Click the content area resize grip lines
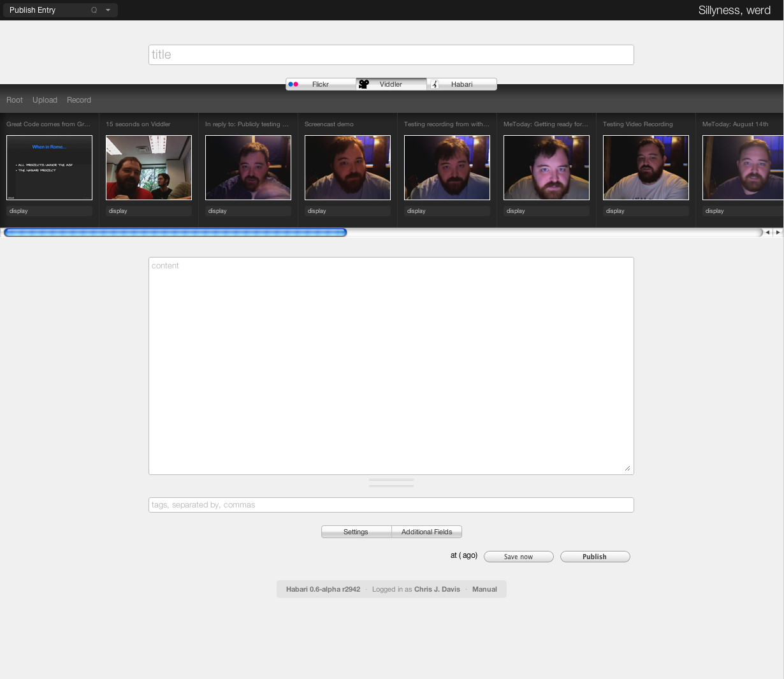The width and height of the screenshot is (784, 679). click(x=391, y=483)
